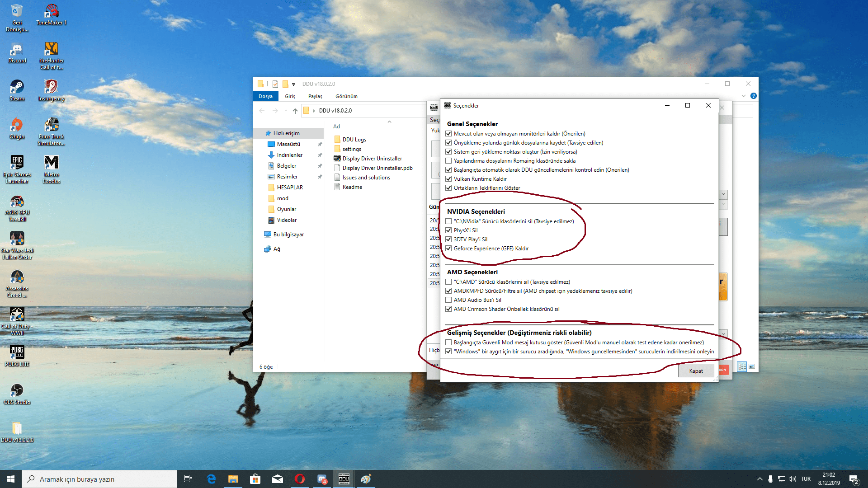Image resolution: width=868 pixels, height=488 pixels.
Task: Open Microsoft Edge from the taskbar
Action: pos(211,479)
